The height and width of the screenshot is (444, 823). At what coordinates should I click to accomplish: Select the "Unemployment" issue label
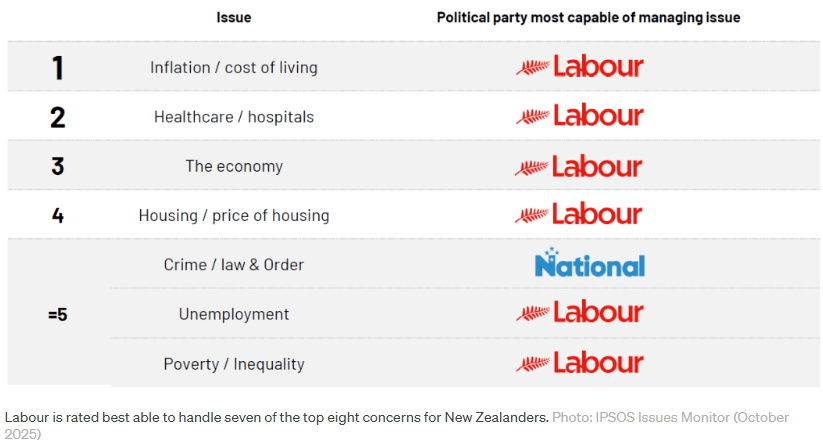234,314
